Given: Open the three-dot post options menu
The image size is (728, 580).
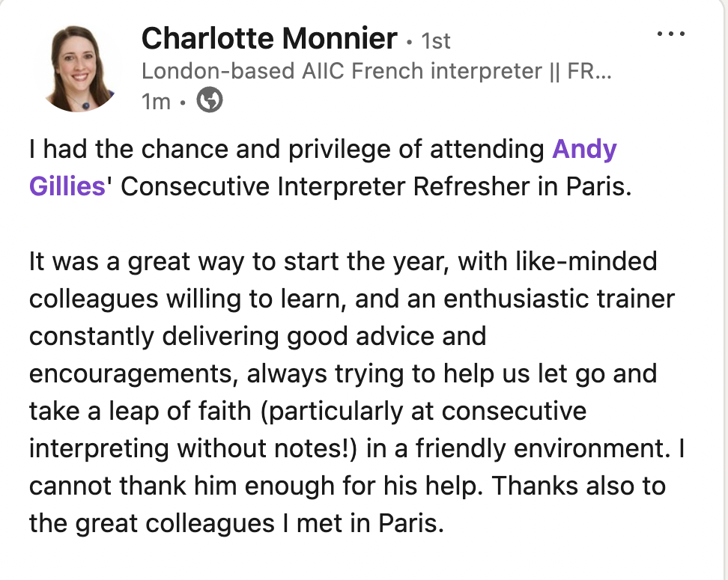Looking at the screenshot, I should tap(670, 35).
